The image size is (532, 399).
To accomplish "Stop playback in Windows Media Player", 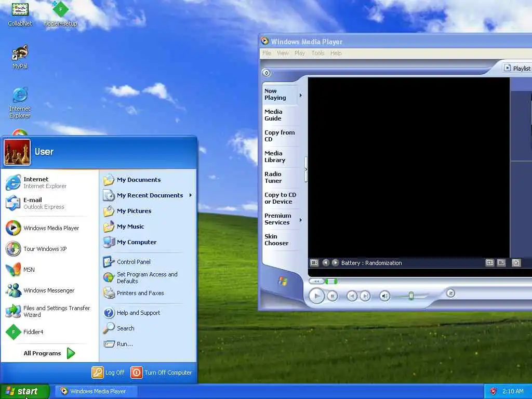I will pyautogui.click(x=332, y=296).
